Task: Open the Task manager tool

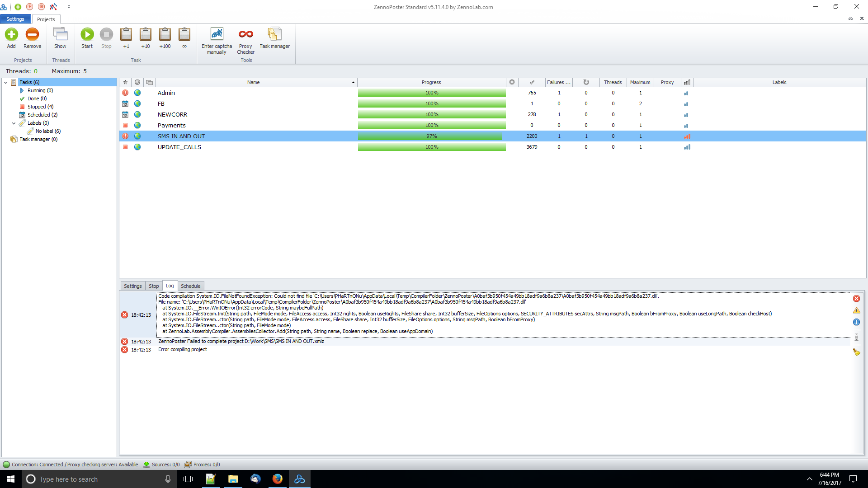Action: pos(274,34)
